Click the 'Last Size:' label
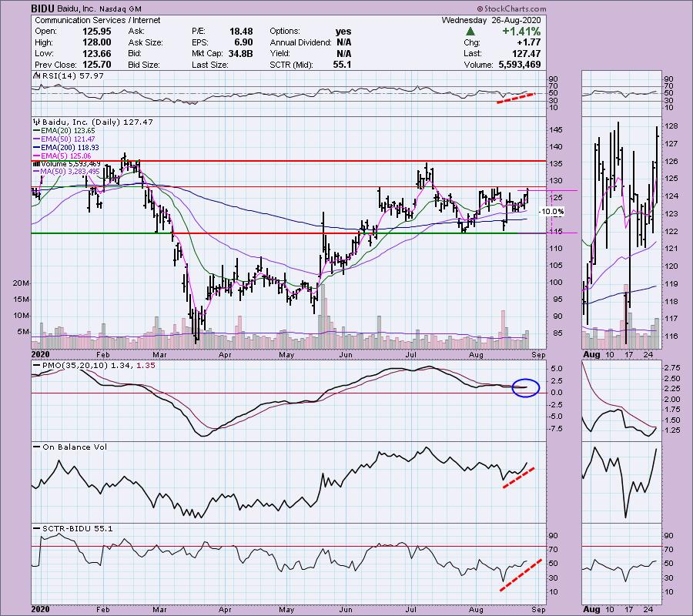The image size is (693, 616). point(210,65)
